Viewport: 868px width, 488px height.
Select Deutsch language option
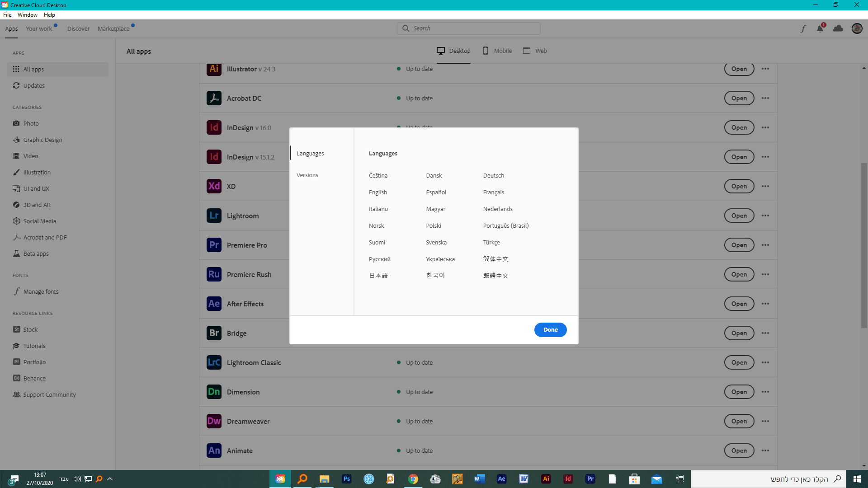493,175
